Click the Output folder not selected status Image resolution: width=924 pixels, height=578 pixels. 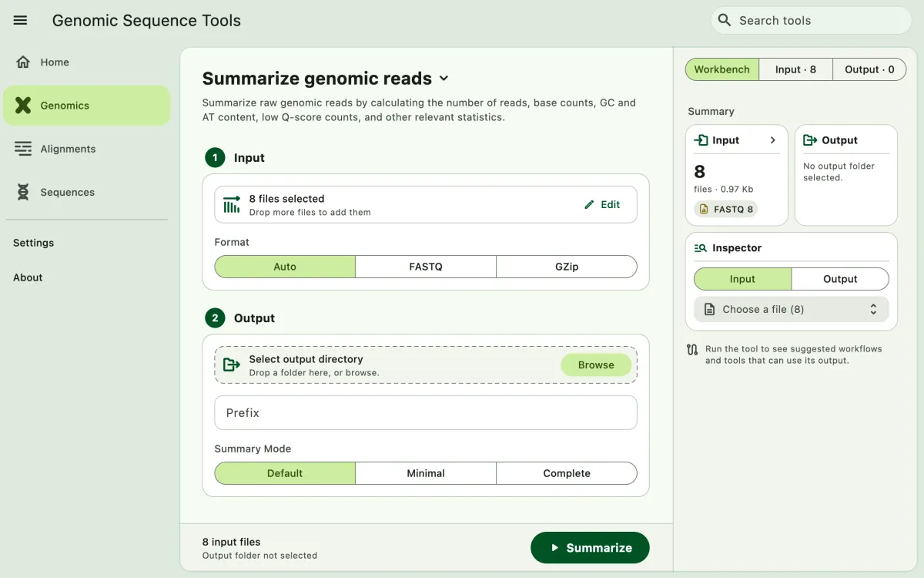[259, 556]
